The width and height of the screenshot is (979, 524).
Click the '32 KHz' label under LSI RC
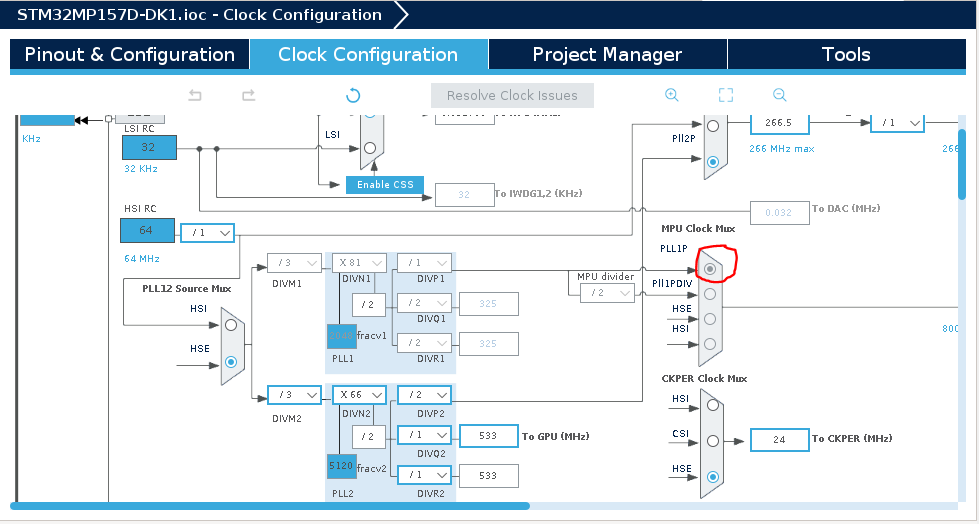(140, 169)
